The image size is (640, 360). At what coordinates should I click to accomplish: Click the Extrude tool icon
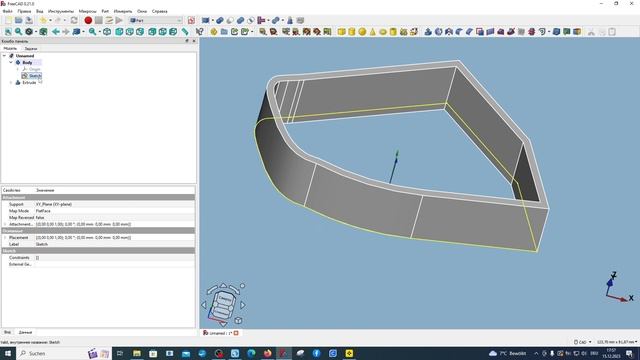(428, 31)
